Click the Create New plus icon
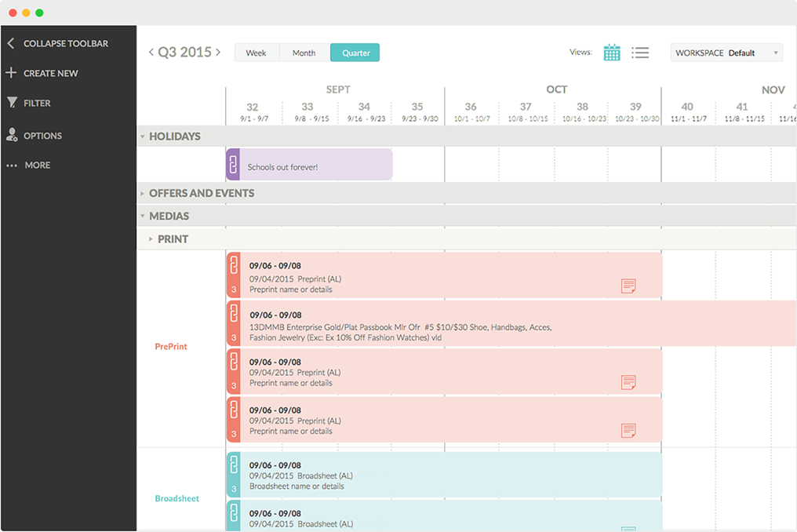797x532 pixels. 11,73
